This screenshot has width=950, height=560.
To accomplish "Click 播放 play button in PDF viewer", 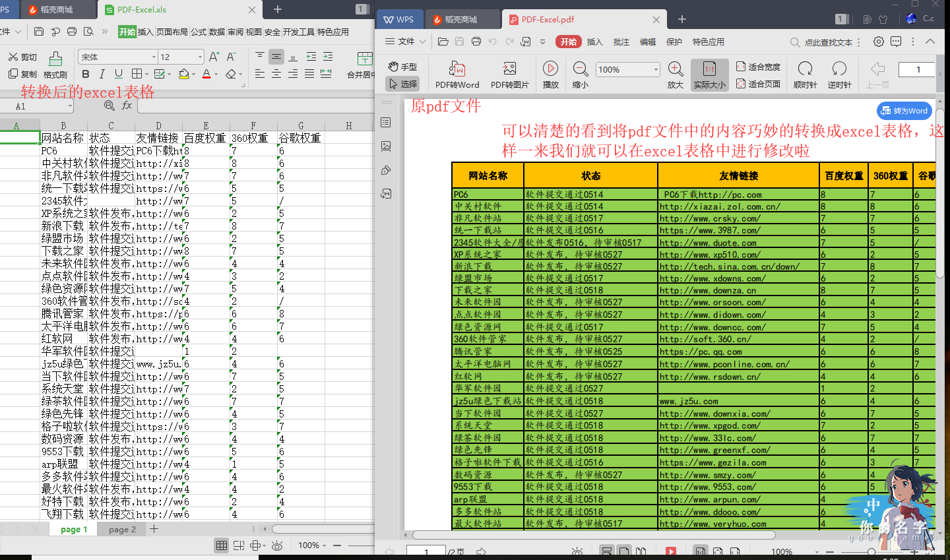I will point(551,75).
